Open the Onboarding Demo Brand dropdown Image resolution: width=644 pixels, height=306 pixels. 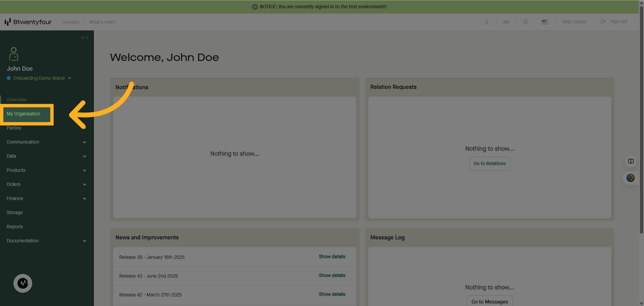click(39, 78)
